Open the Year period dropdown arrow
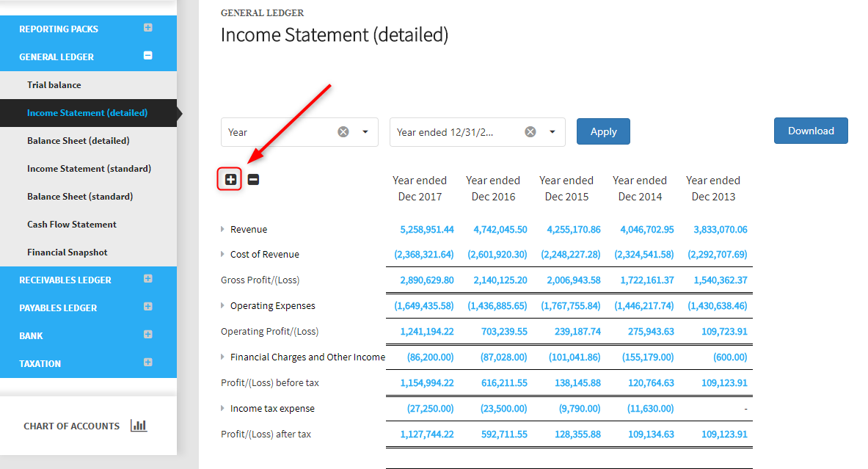Image resolution: width=868 pixels, height=469 pixels. (x=365, y=132)
